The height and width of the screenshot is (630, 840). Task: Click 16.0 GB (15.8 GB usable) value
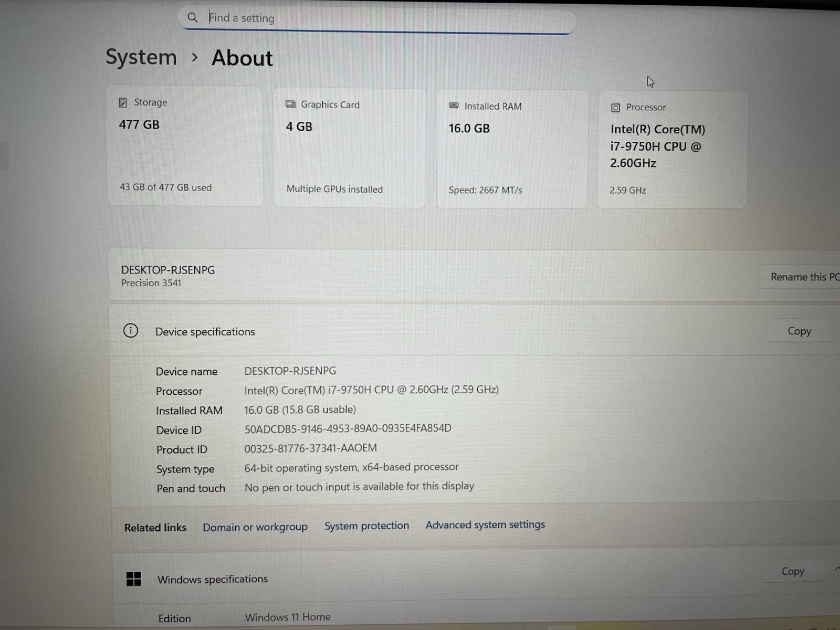coord(300,409)
